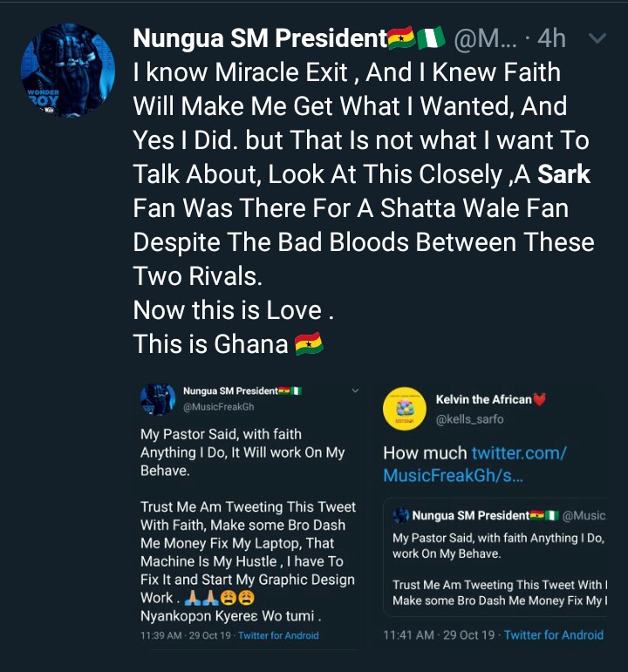
Task: Click the yellow Kelvin the African avatar
Action: pos(405,409)
